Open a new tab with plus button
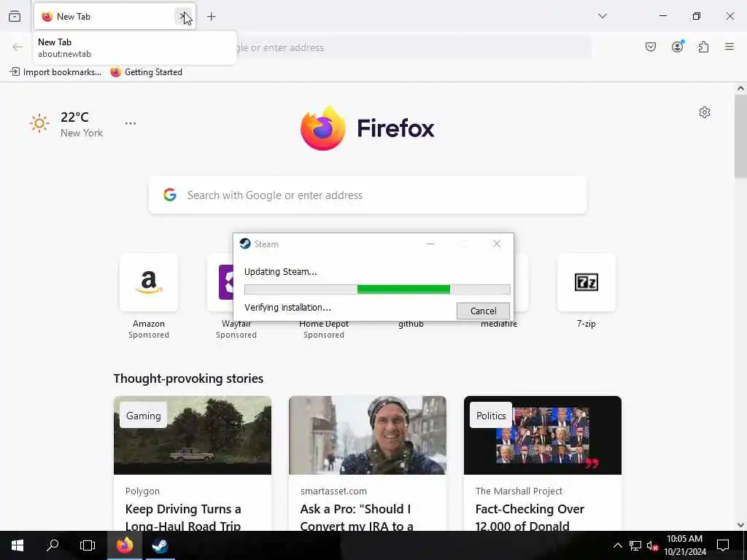This screenshot has height=560, width=747. click(x=212, y=17)
